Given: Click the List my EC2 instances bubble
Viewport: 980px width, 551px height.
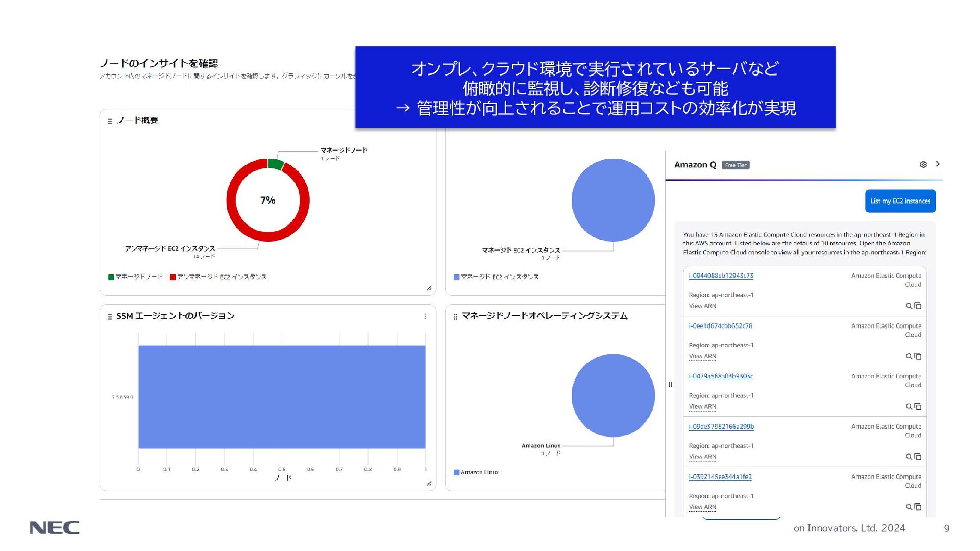Looking at the screenshot, I should (900, 201).
